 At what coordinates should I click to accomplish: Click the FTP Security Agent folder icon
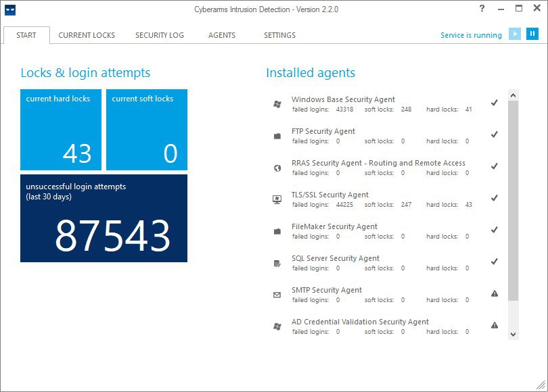tap(277, 136)
